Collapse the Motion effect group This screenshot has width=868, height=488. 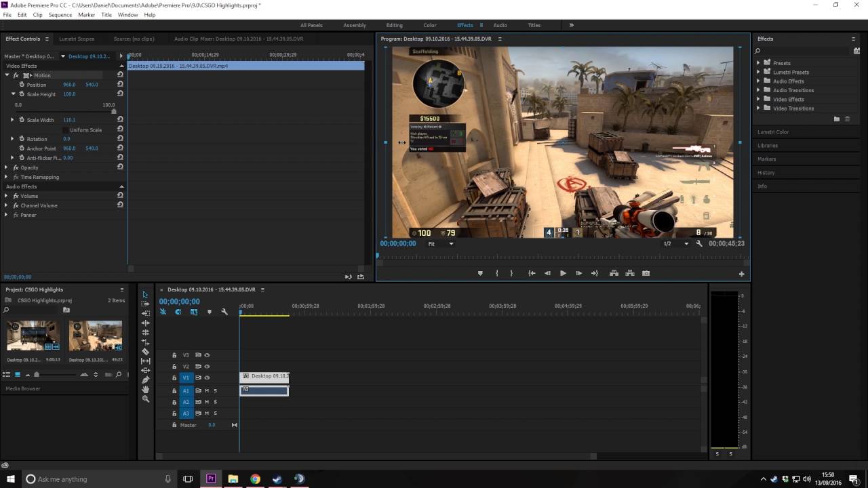click(7, 75)
